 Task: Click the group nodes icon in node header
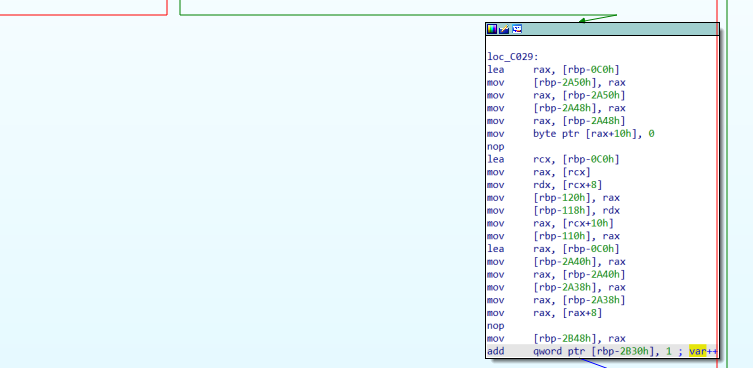click(x=517, y=29)
